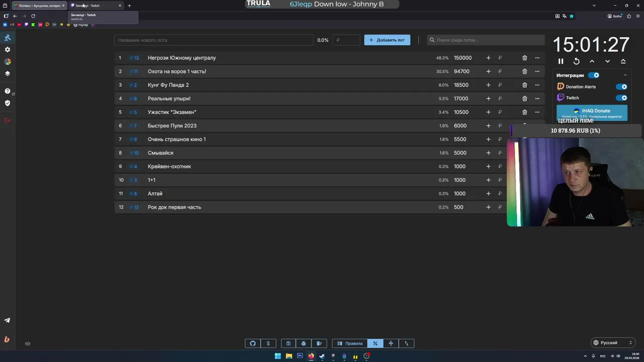
Task: Open a new browser tab
Action: 129,6
